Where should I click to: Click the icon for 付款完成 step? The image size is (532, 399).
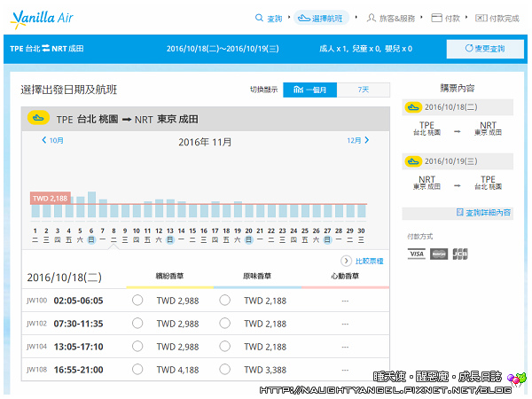click(481, 18)
